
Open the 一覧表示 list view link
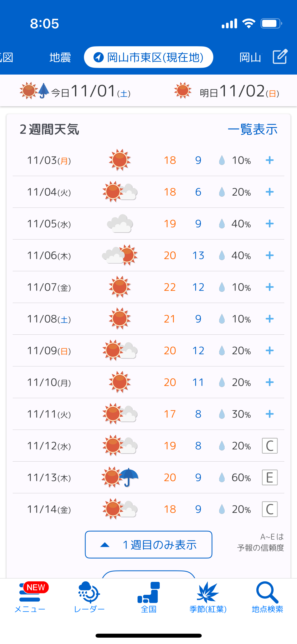point(252,130)
